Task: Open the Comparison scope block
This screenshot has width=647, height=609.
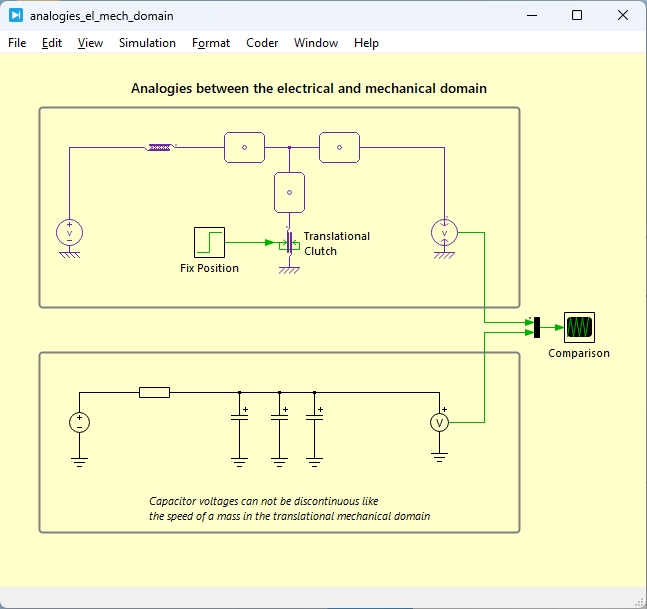Action: pyautogui.click(x=579, y=327)
